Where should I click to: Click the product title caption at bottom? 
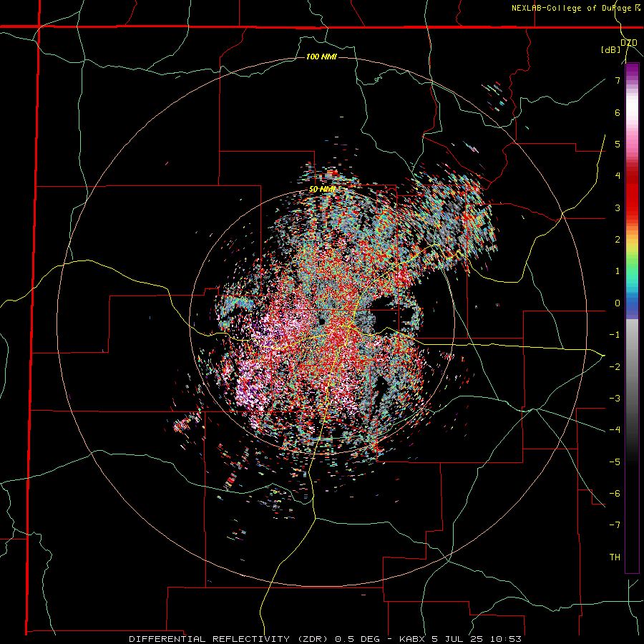(325, 639)
